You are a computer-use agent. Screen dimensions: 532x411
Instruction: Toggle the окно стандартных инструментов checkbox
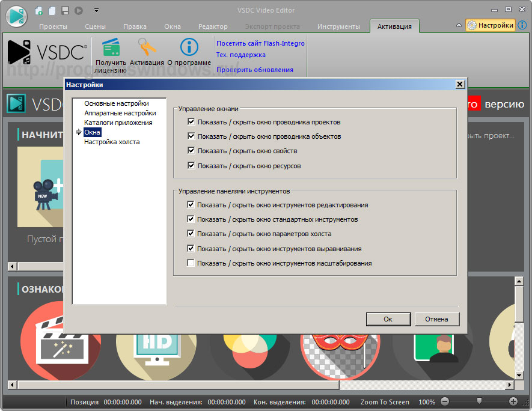tap(191, 219)
